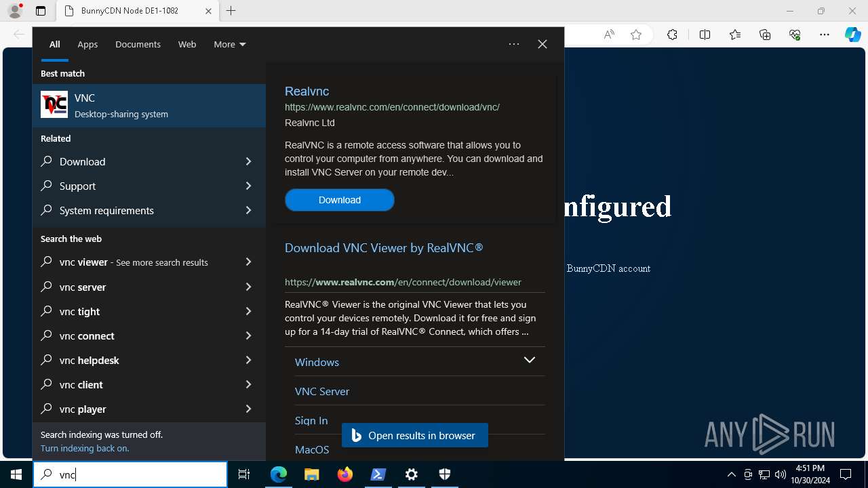Expand the vnc player web suggestion
Viewport: 868px width, 488px height.
[248, 409]
